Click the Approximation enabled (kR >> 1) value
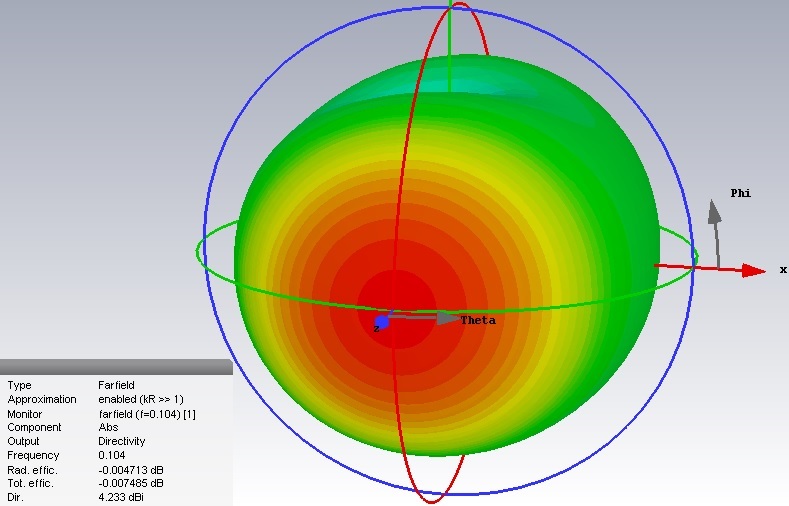789x506 pixels. pos(140,399)
